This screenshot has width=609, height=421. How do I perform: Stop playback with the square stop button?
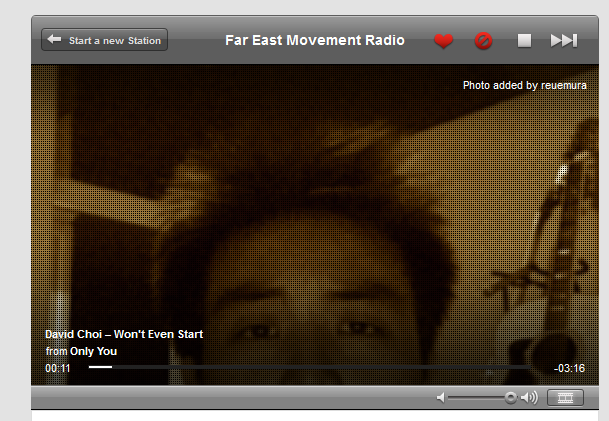click(524, 40)
